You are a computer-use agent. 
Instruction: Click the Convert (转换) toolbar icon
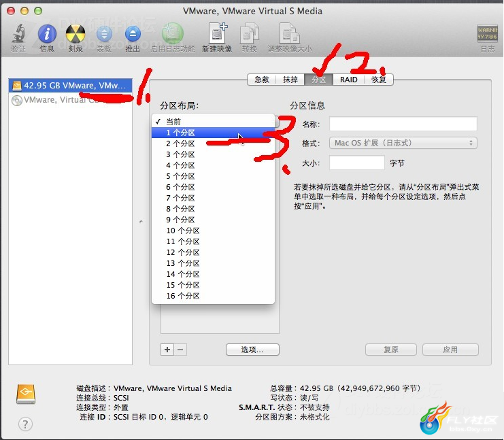point(250,33)
